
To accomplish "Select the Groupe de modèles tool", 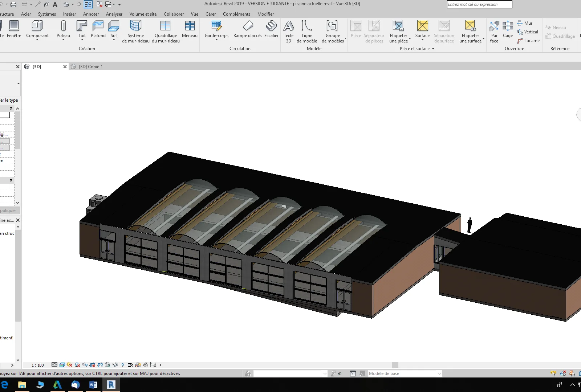I will pyautogui.click(x=333, y=32).
